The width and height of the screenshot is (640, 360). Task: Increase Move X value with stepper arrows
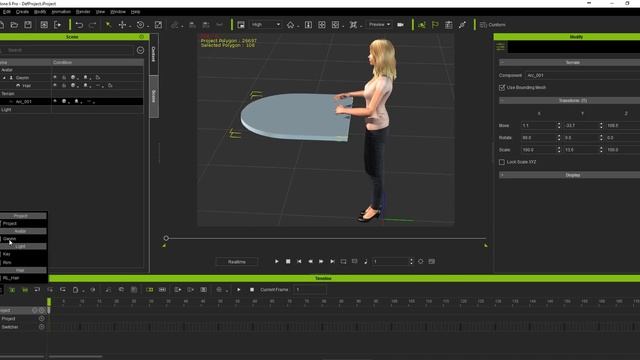[559, 124]
